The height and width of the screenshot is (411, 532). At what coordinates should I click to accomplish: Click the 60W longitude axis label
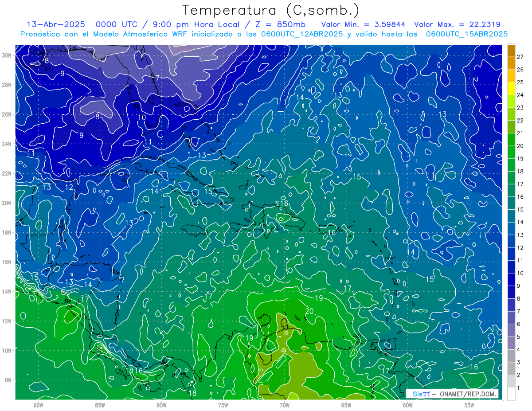[x=408, y=405]
